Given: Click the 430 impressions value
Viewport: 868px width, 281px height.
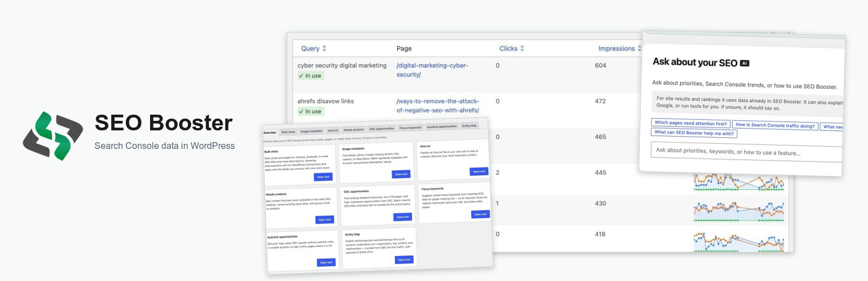Looking at the screenshot, I should pyautogui.click(x=600, y=203).
